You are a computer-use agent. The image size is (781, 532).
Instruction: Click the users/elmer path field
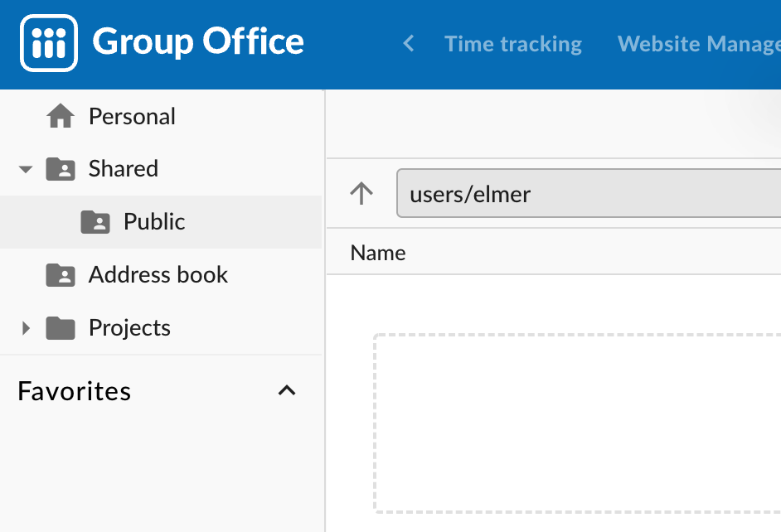[589, 193]
